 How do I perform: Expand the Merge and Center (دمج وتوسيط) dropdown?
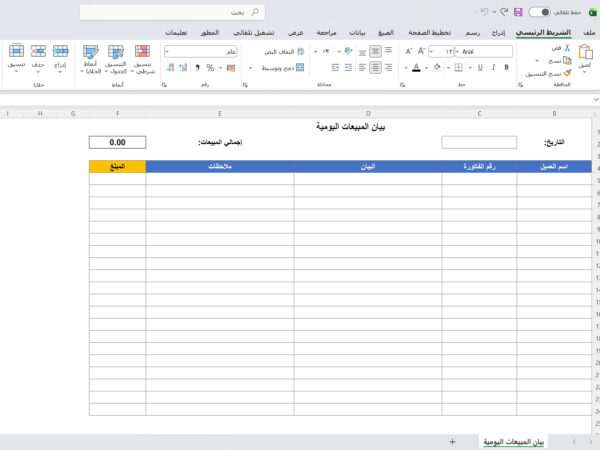click(x=249, y=68)
